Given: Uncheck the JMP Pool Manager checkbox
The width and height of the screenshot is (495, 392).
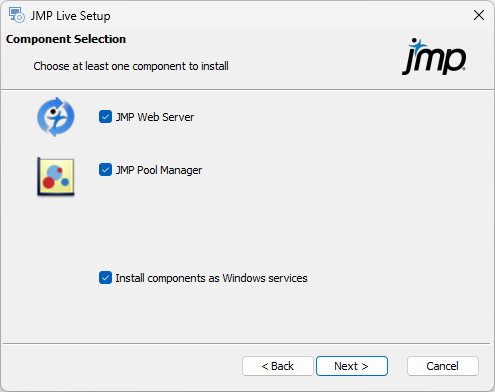Looking at the screenshot, I should pyautogui.click(x=105, y=170).
